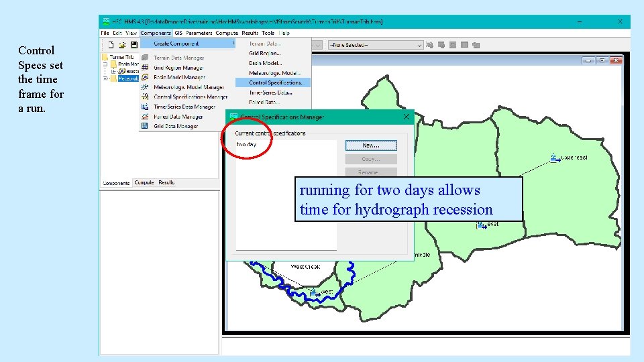Click the fifth results toolbar icon

click(x=476, y=45)
